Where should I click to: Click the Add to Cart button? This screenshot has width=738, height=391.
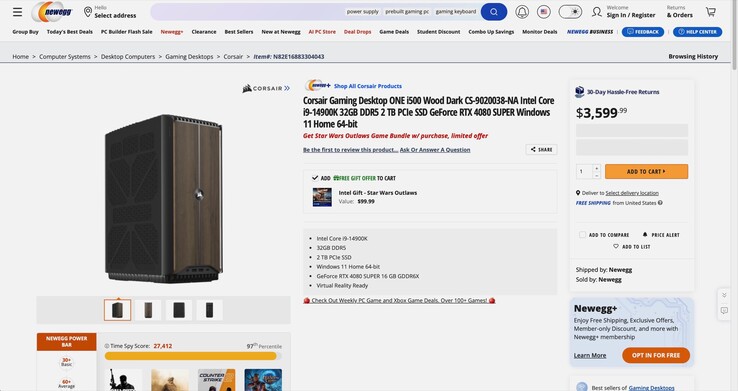[x=646, y=171]
